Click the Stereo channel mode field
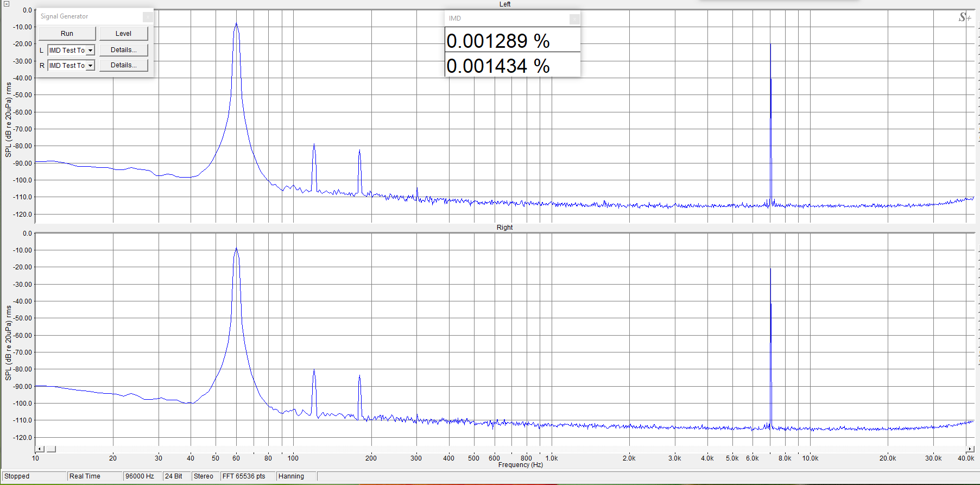Image resolution: width=980 pixels, height=485 pixels. [204, 476]
